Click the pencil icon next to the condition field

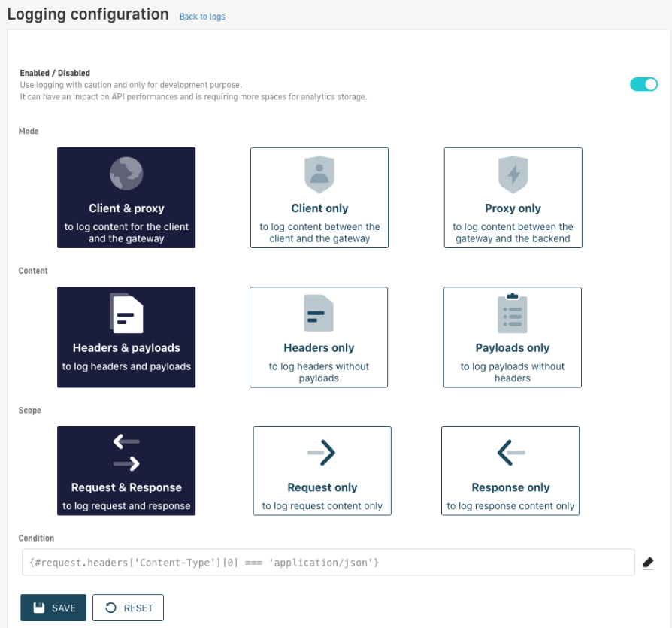[648, 563]
